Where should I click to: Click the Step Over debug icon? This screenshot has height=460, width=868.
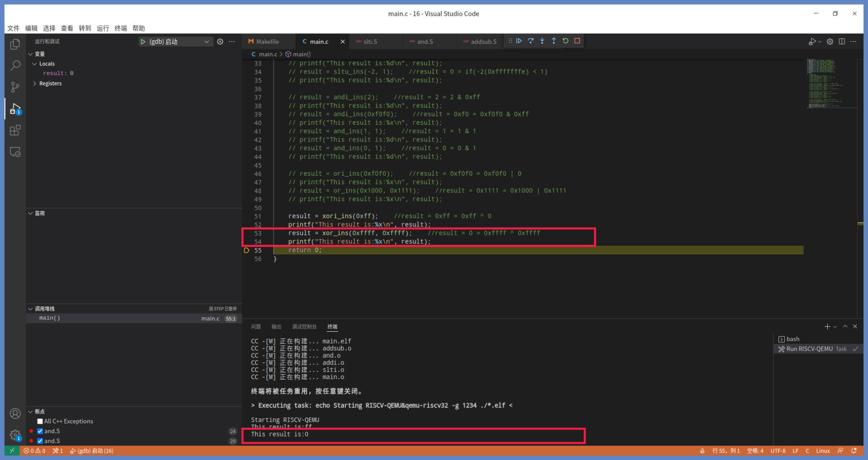[x=531, y=41]
